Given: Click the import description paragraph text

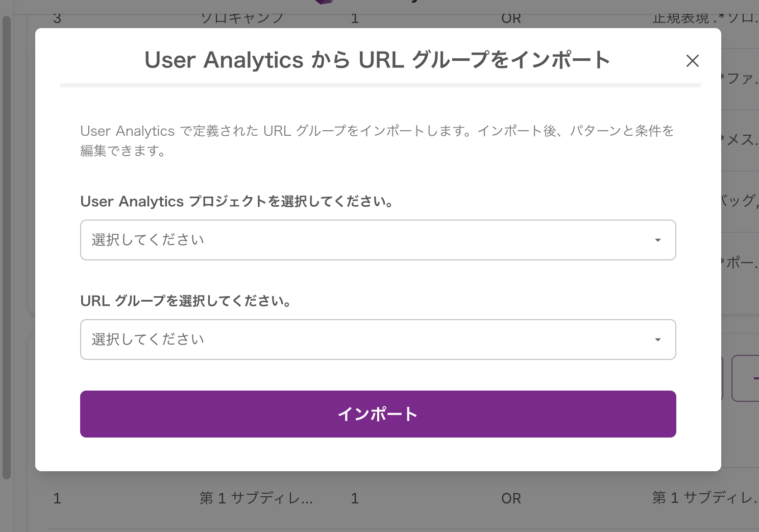Looking at the screenshot, I should (377, 140).
